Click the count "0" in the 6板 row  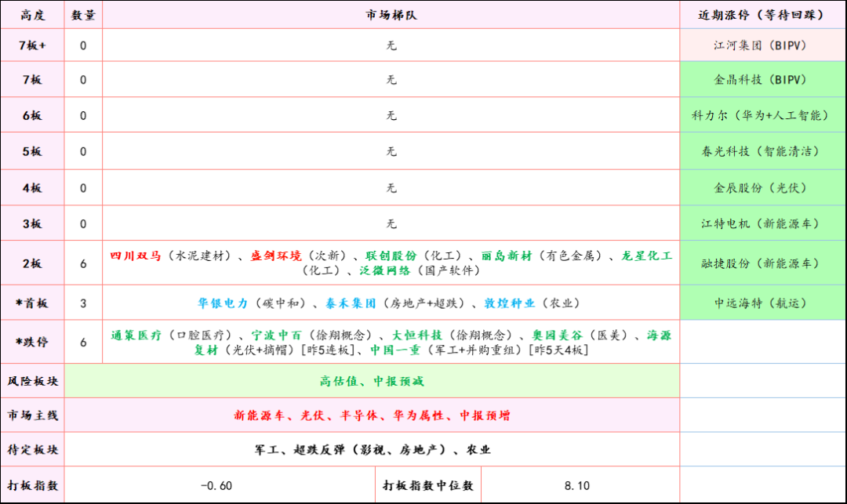coord(83,115)
